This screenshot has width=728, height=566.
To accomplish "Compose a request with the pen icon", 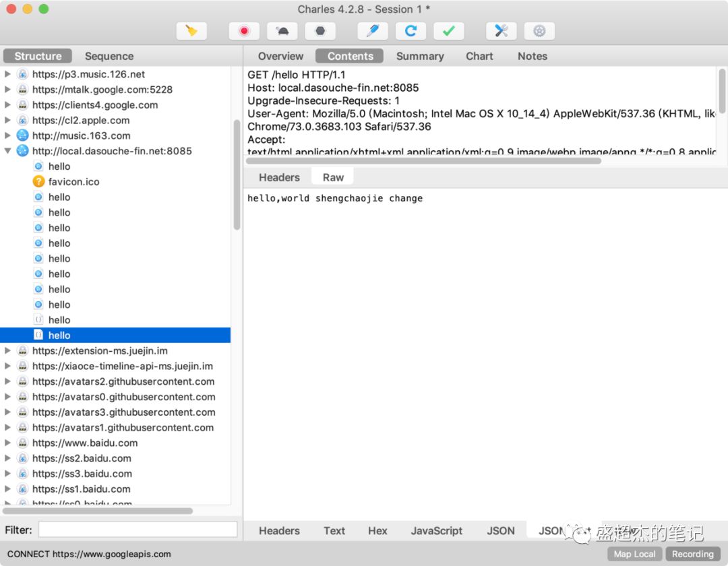I will click(372, 31).
